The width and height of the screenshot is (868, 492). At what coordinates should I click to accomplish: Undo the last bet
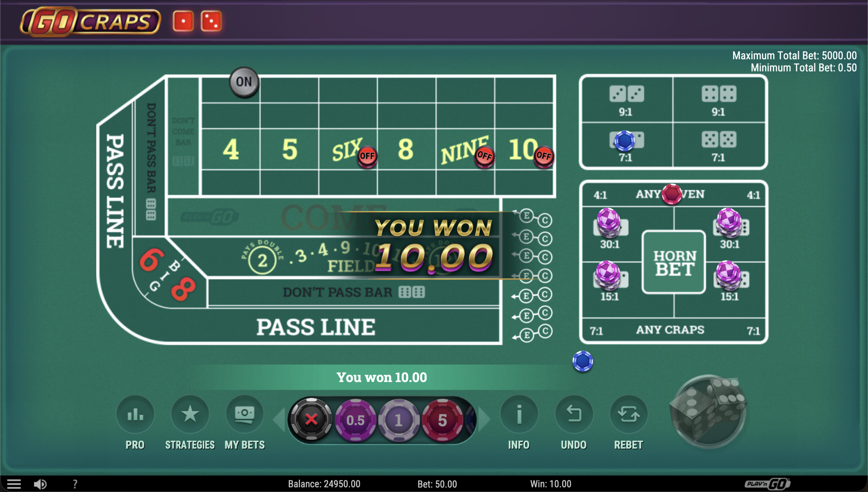[574, 414]
